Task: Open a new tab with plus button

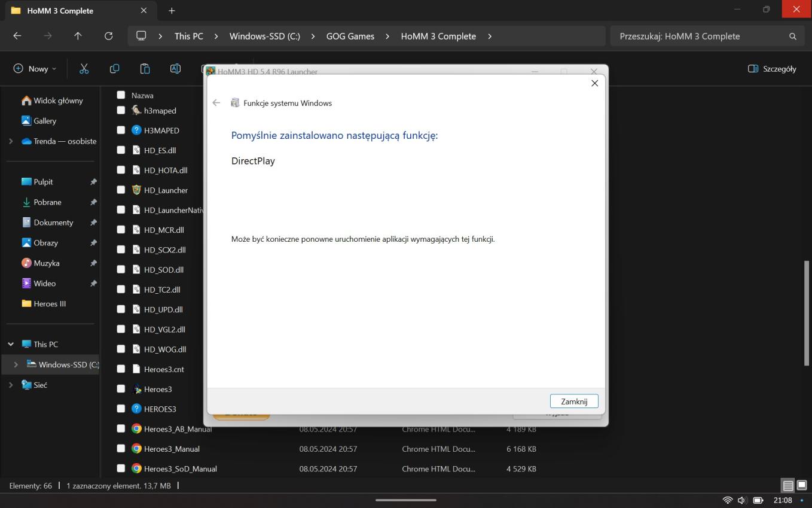Action: (x=172, y=11)
